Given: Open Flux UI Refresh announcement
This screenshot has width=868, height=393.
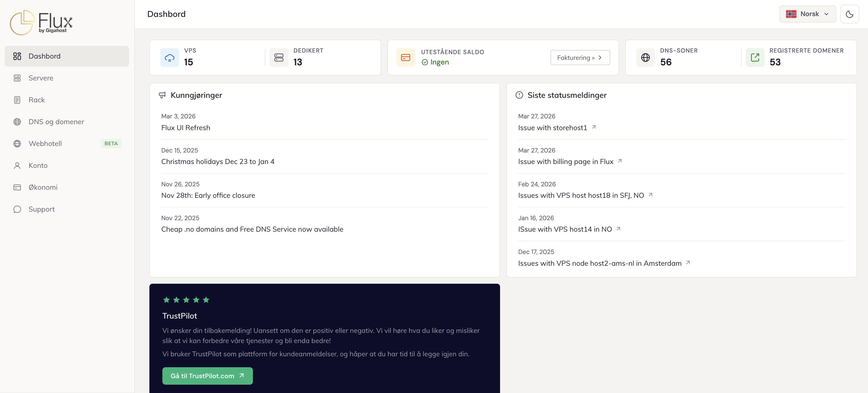Looking at the screenshot, I should pos(185,128).
